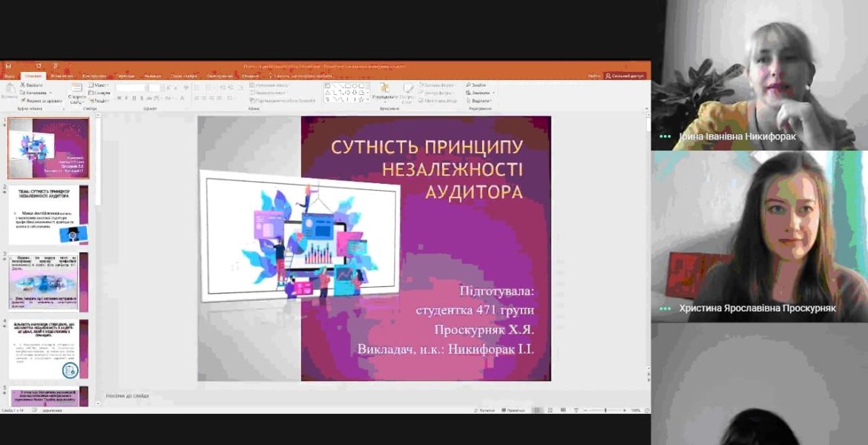Screen dimensions: 868x445
Task: Switch to the Рецензування tab
Action: click(x=220, y=76)
